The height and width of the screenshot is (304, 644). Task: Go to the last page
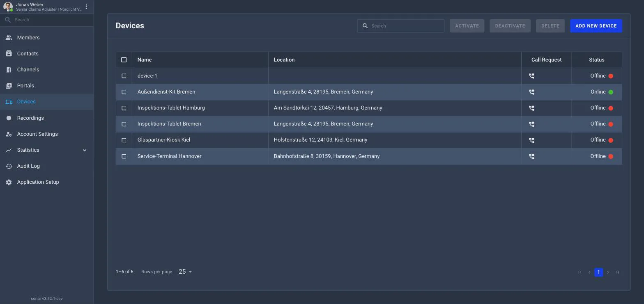tap(617, 272)
